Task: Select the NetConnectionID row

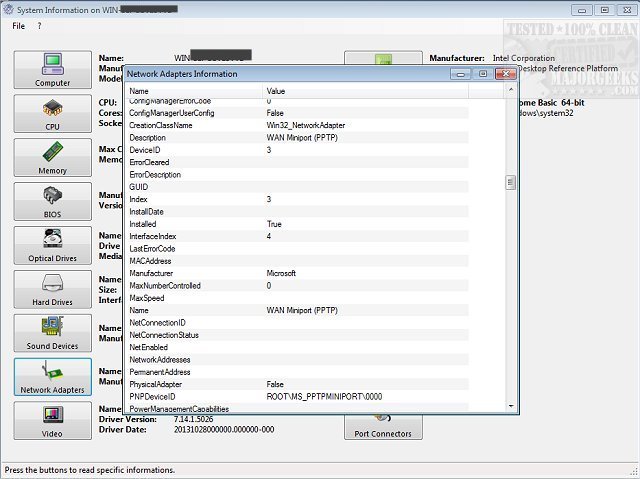Action: (298, 323)
